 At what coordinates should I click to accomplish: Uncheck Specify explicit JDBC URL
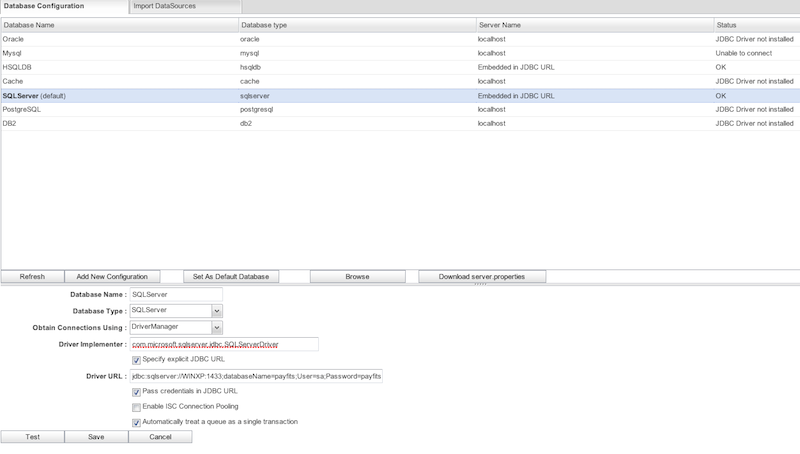(136, 360)
